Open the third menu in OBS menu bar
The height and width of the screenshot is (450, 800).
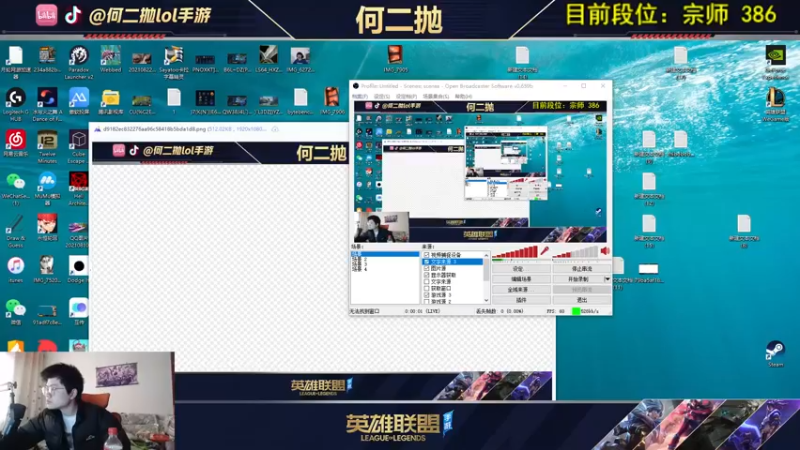(x=406, y=96)
